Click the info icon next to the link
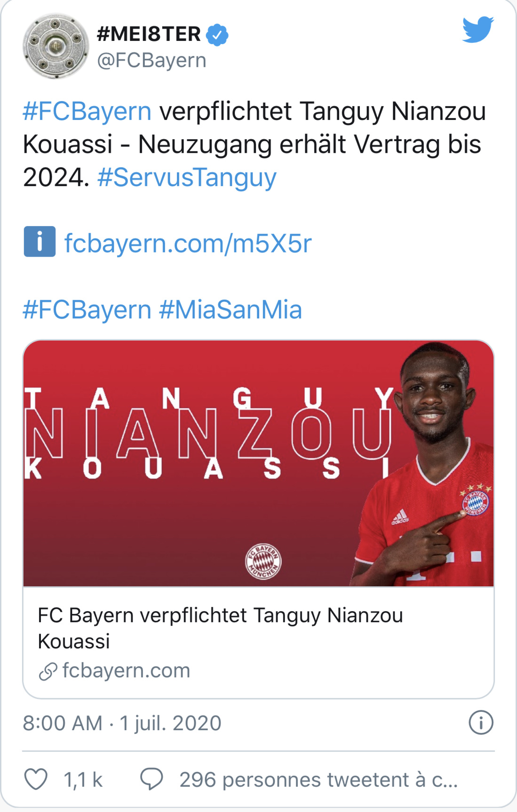The width and height of the screenshot is (517, 812). pyautogui.click(x=40, y=241)
